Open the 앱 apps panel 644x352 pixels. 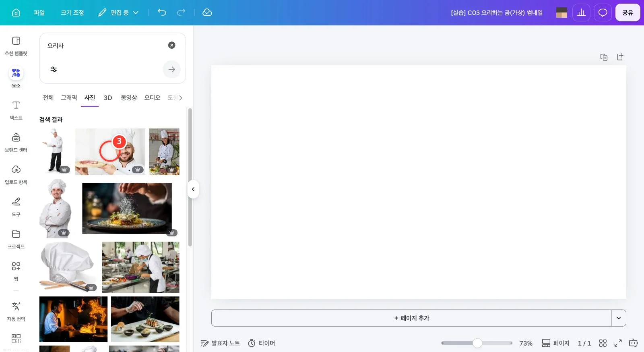coord(16,271)
